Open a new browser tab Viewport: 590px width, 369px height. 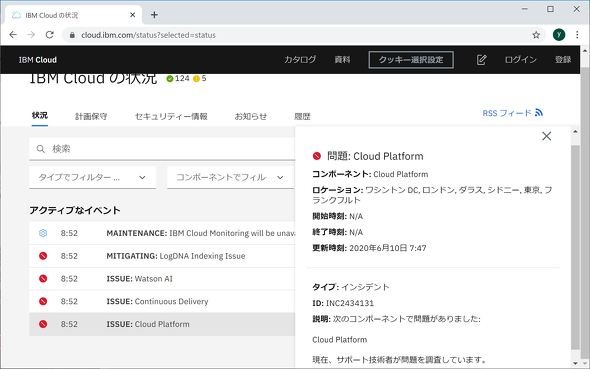154,15
